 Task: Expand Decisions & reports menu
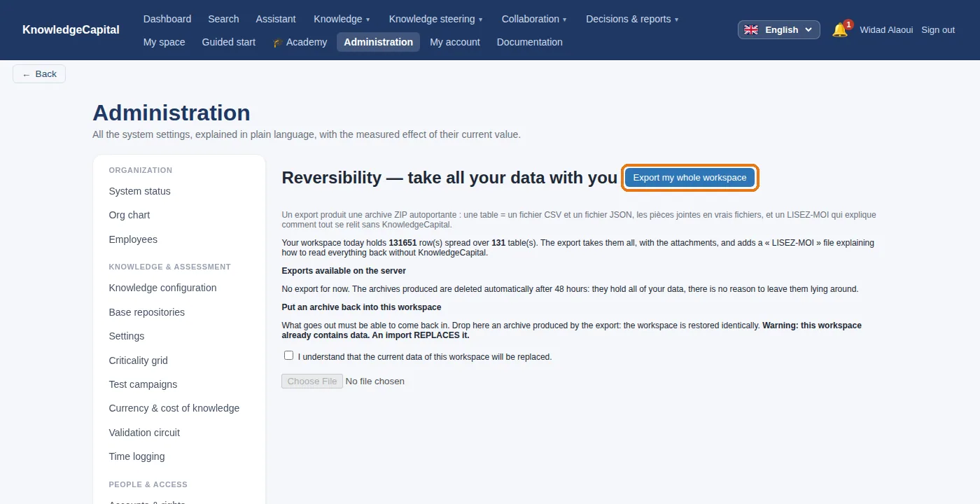click(632, 19)
